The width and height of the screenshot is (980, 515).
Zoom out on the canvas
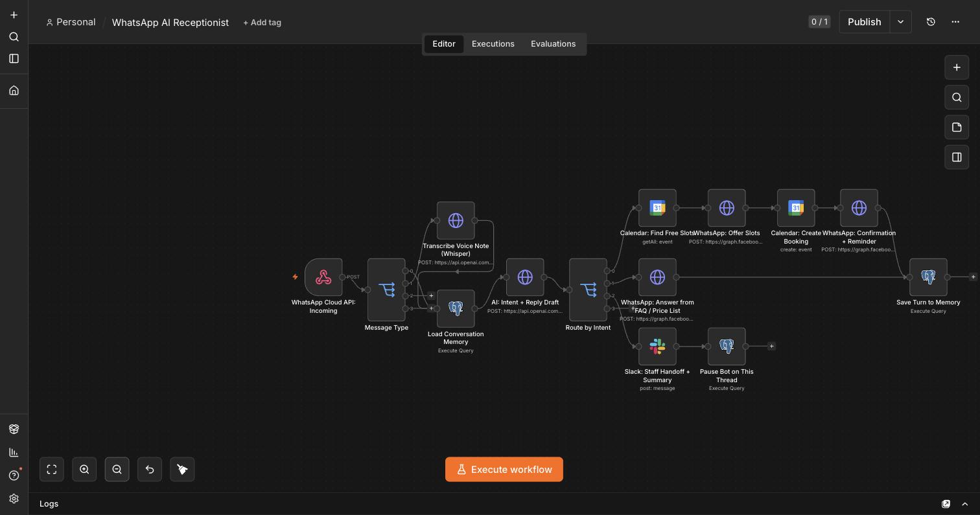(x=117, y=469)
